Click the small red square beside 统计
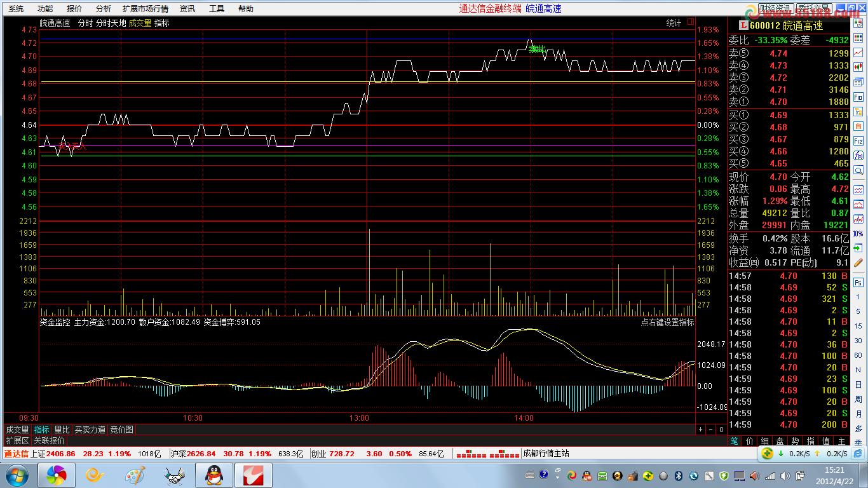Screen dimensions: 868x488 click(x=691, y=22)
